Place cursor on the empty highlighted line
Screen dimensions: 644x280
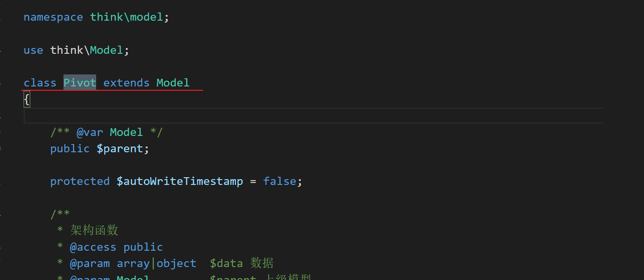pos(288,116)
